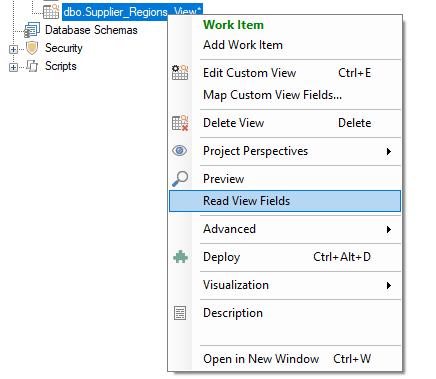This screenshot has width=436, height=379.
Task: Open the Visualization submenu arrow
Action: pos(389,286)
